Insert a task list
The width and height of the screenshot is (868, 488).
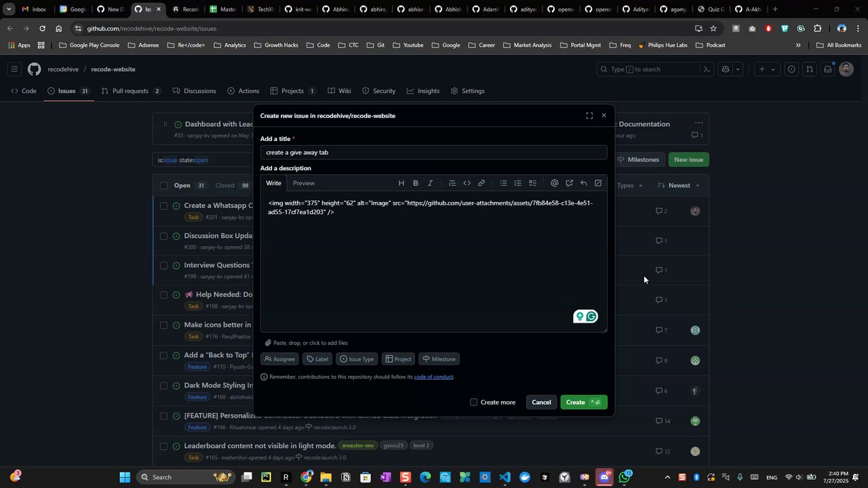coord(532,183)
